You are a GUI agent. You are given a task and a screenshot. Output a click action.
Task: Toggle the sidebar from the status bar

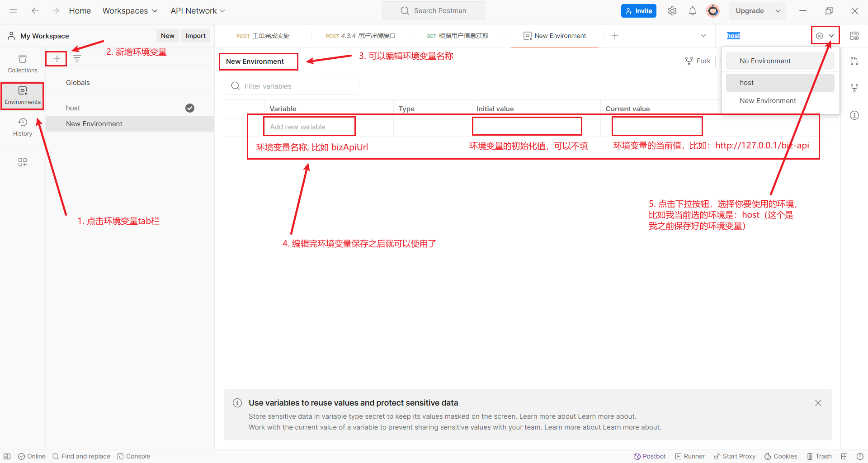(x=7, y=456)
